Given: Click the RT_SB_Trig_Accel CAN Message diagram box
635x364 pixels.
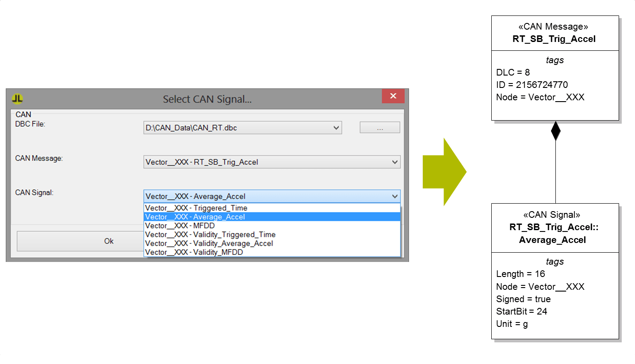Looking at the screenshot, I should pos(555,66).
